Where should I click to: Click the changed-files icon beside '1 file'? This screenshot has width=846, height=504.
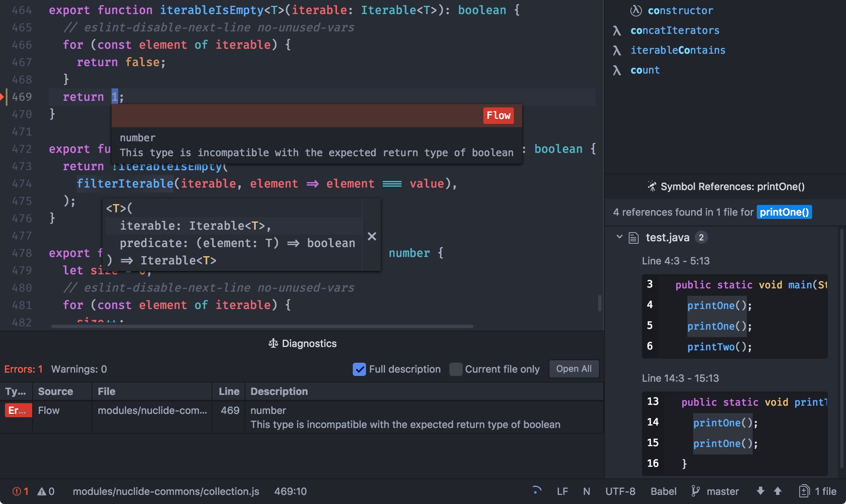pos(804,491)
